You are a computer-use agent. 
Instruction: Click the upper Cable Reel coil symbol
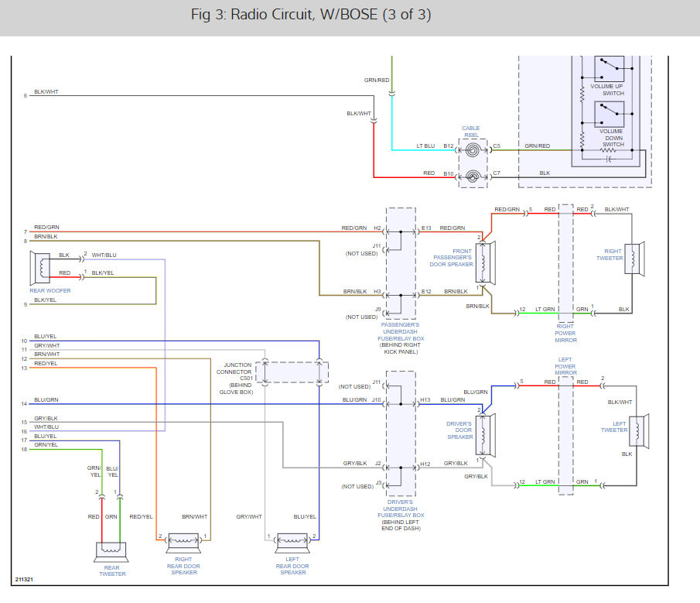(x=473, y=150)
